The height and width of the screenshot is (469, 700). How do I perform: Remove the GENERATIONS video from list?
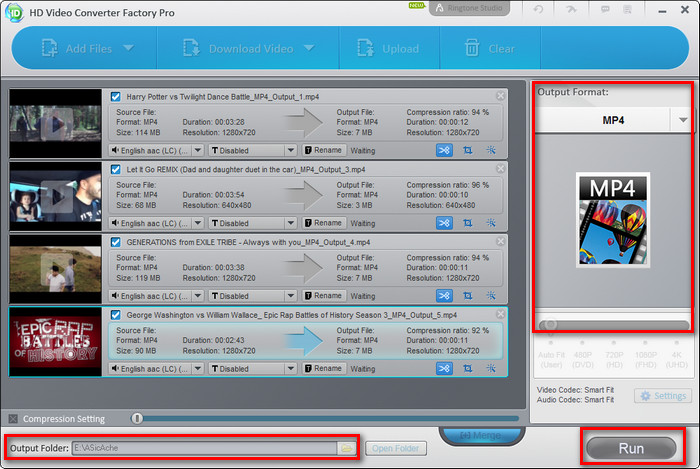coord(500,241)
